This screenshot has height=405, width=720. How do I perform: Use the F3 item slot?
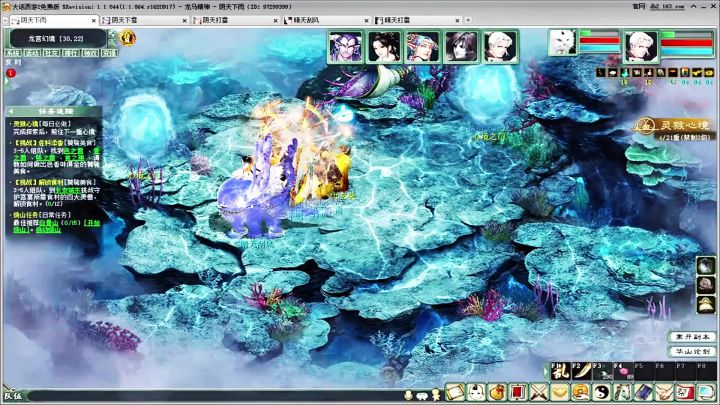[x=603, y=371]
